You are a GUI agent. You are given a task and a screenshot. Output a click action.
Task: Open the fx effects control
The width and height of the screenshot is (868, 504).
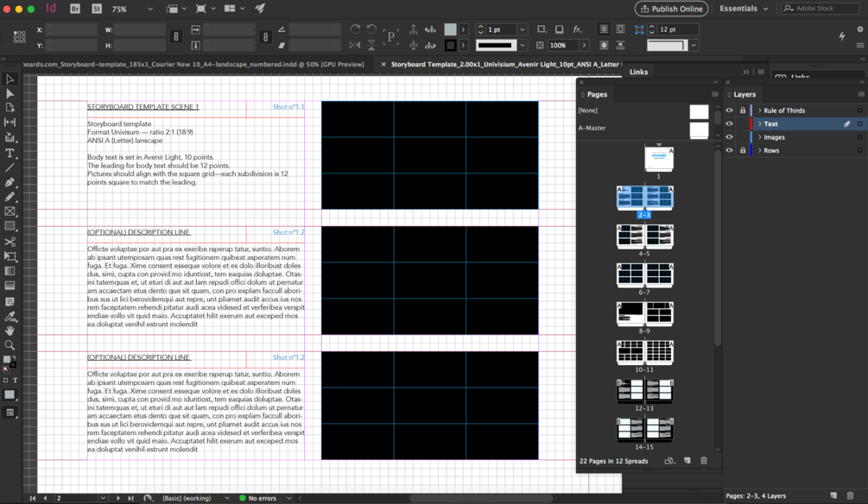point(578,29)
